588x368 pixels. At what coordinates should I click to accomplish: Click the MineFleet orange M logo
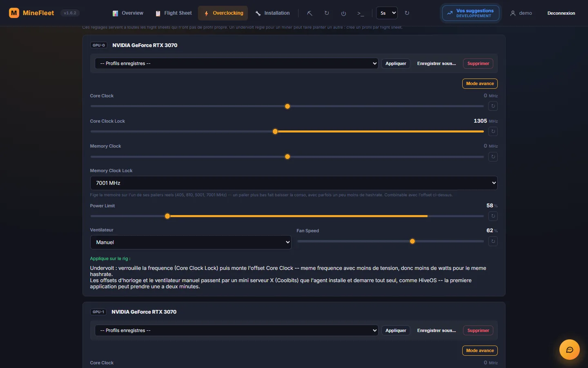14,13
